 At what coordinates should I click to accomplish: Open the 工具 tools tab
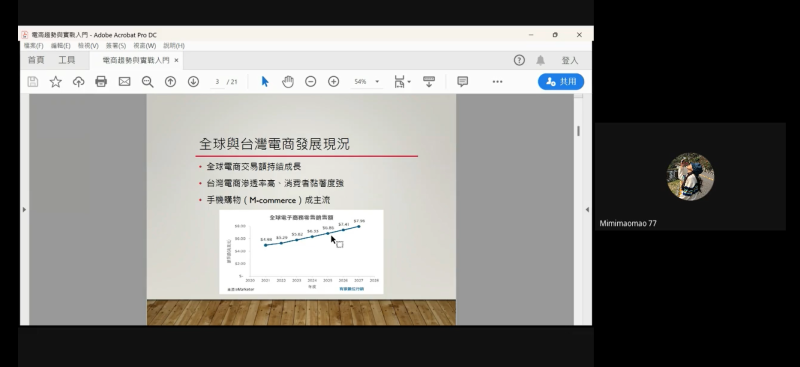click(67, 60)
